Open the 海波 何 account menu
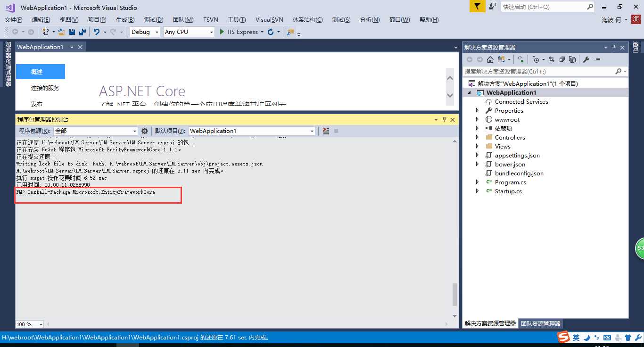Viewport: 644px width, 347px height. [x=614, y=20]
